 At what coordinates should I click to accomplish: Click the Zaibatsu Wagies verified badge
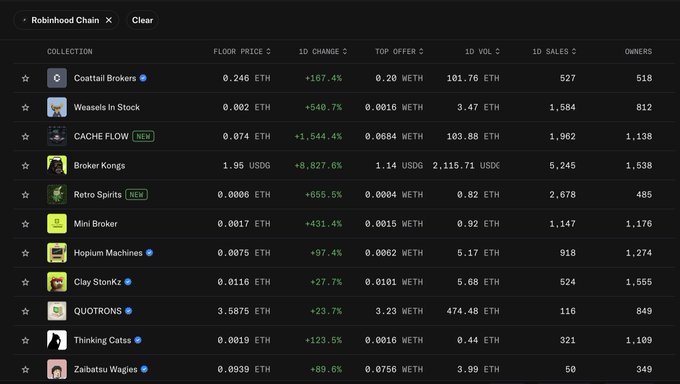pos(144,369)
